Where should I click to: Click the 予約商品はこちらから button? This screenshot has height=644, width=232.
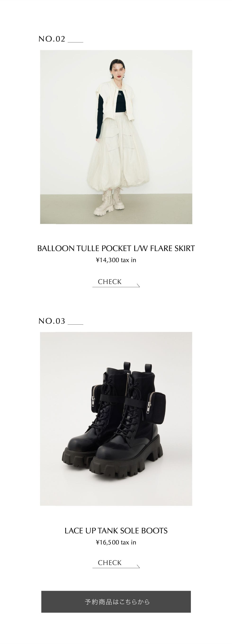(x=116, y=602)
